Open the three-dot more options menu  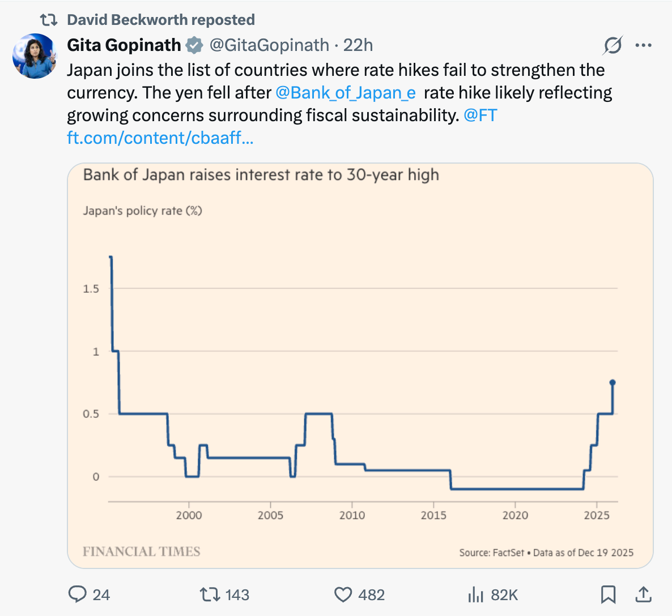pyautogui.click(x=643, y=45)
